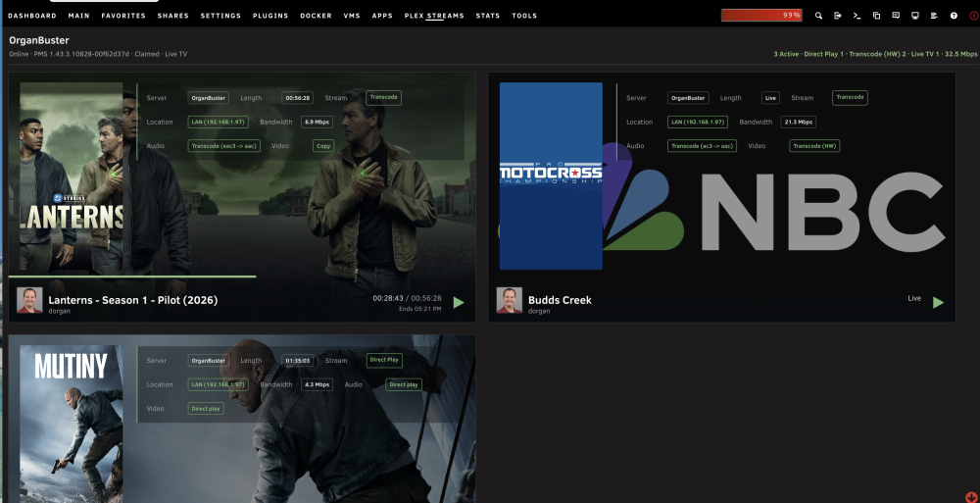The height and width of the screenshot is (503, 980).
Task: Click the 01:35:03 length badge
Action: pos(298,361)
